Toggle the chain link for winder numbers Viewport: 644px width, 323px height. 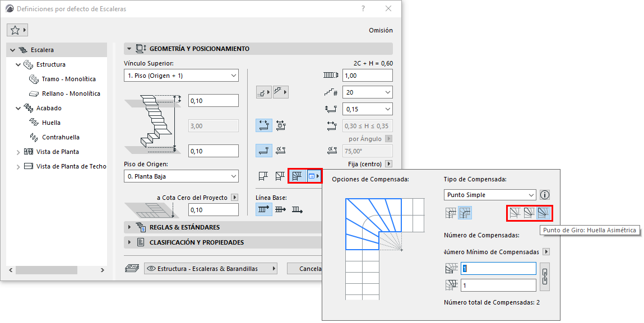545,277
